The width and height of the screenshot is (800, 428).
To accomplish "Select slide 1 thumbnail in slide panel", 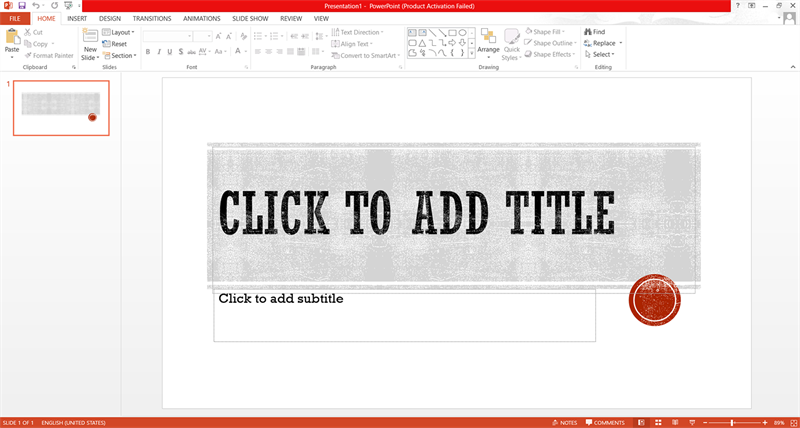I will coord(61,108).
